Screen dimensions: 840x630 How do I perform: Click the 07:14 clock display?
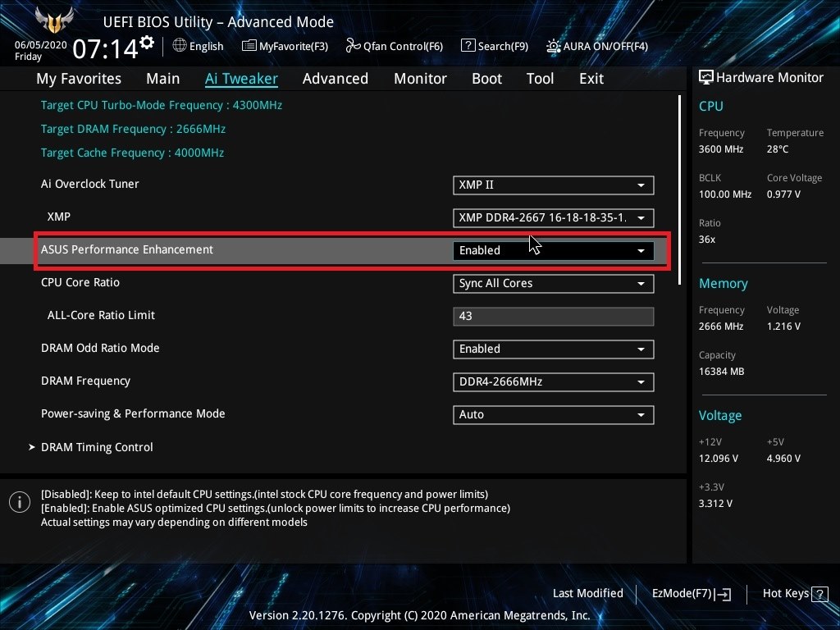(105, 48)
